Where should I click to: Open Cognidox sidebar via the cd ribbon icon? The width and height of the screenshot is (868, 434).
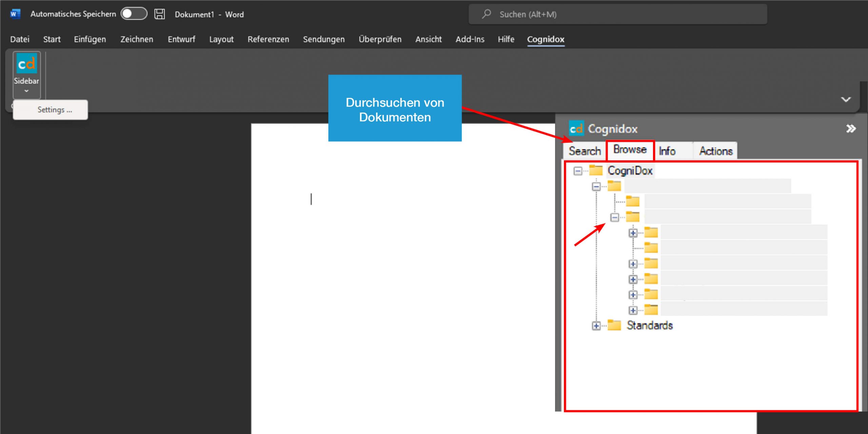tap(26, 64)
